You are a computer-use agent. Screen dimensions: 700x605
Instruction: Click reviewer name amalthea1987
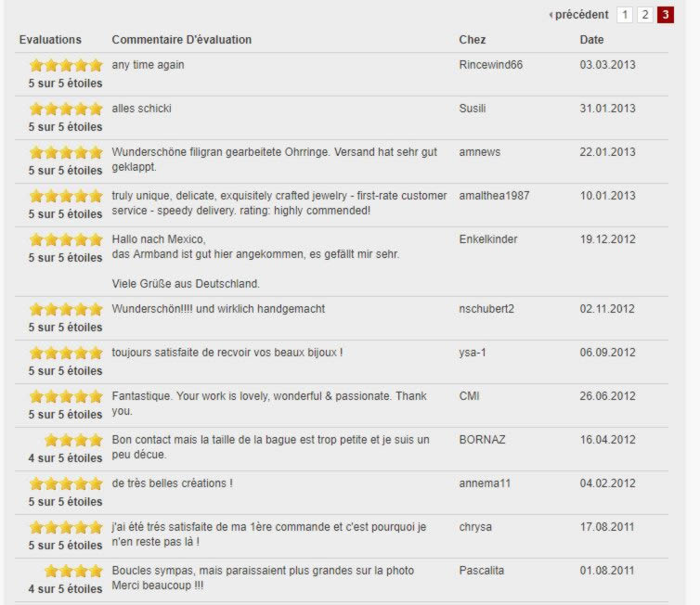(492, 196)
